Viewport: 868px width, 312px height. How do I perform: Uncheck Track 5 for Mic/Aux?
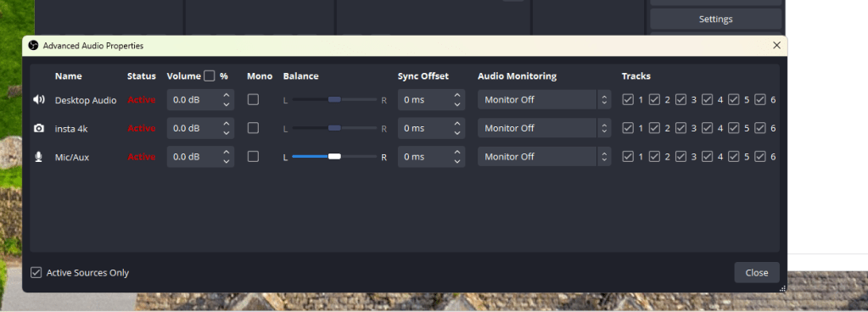coord(733,157)
